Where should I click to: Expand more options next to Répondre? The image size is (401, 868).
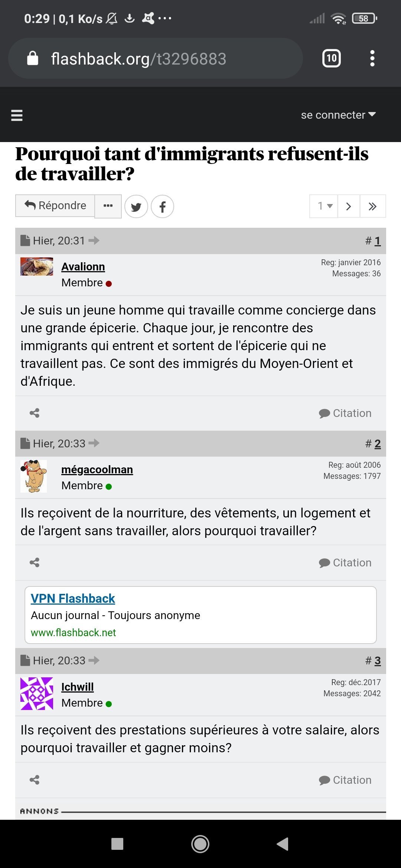108,206
